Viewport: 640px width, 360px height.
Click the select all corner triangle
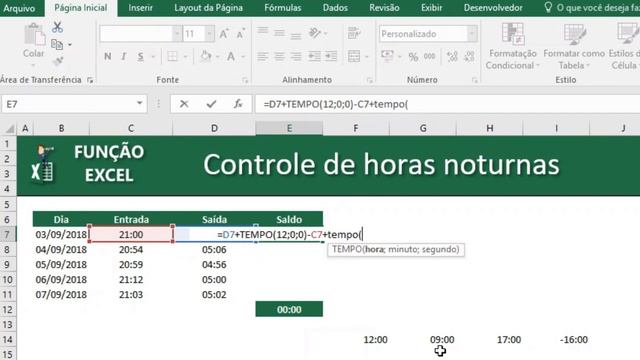click(x=9, y=129)
